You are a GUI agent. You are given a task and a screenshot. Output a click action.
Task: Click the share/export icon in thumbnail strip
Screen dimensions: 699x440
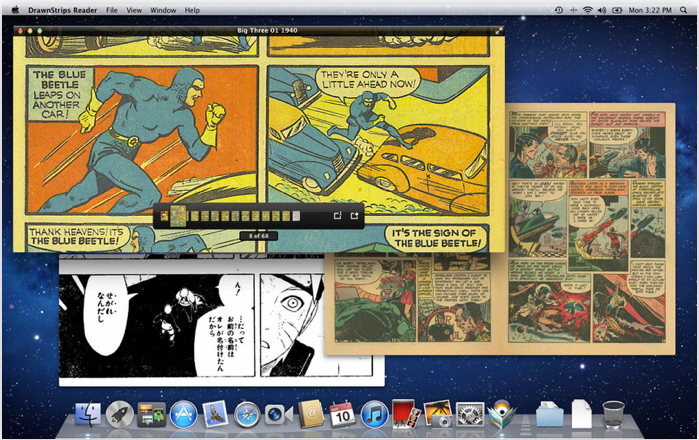[354, 216]
